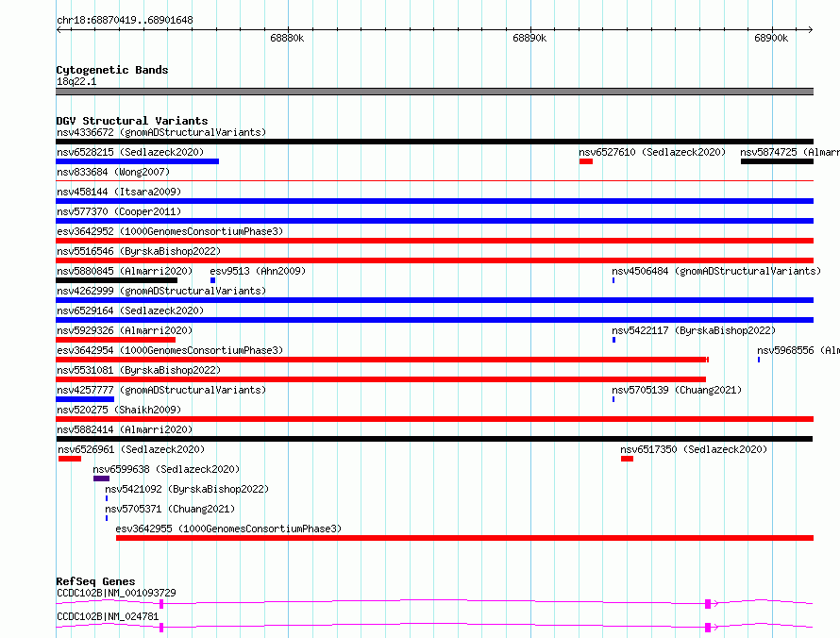Click the nsv458144 Itsara2009 label
840x638 pixels.
point(119,192)
